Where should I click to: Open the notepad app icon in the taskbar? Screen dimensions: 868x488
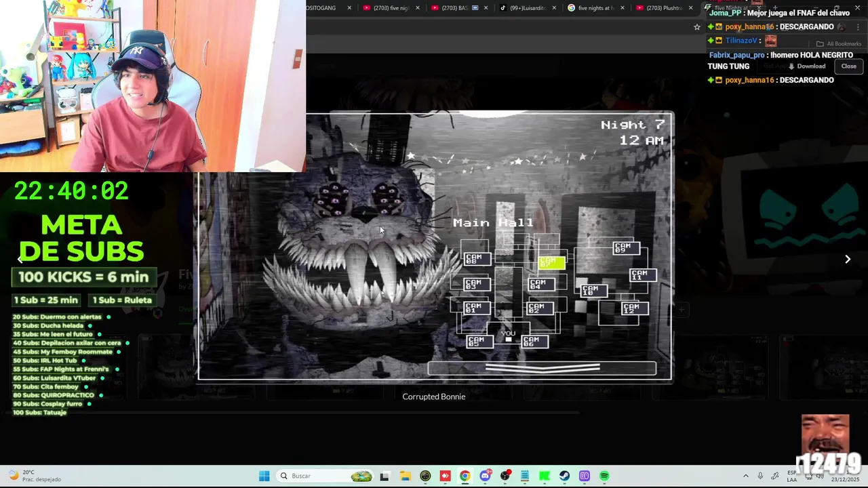coord(525,476)
